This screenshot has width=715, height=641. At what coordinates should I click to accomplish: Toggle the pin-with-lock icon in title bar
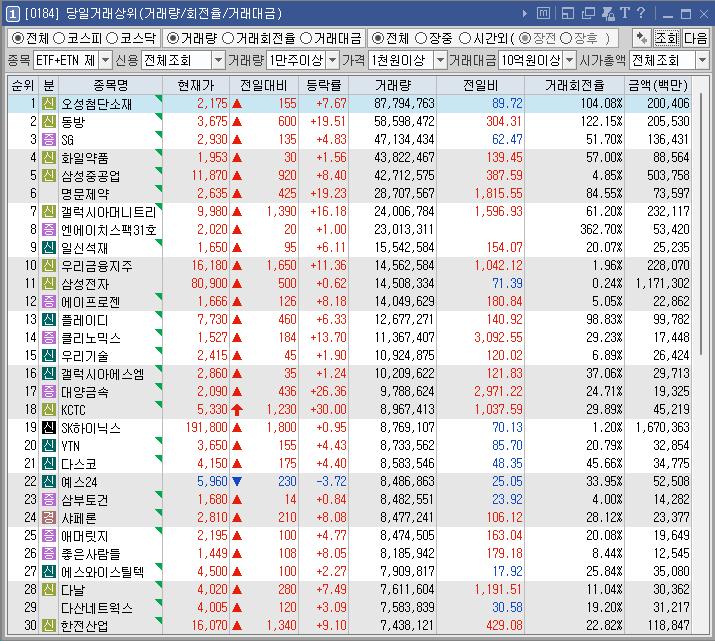[608, 14]
